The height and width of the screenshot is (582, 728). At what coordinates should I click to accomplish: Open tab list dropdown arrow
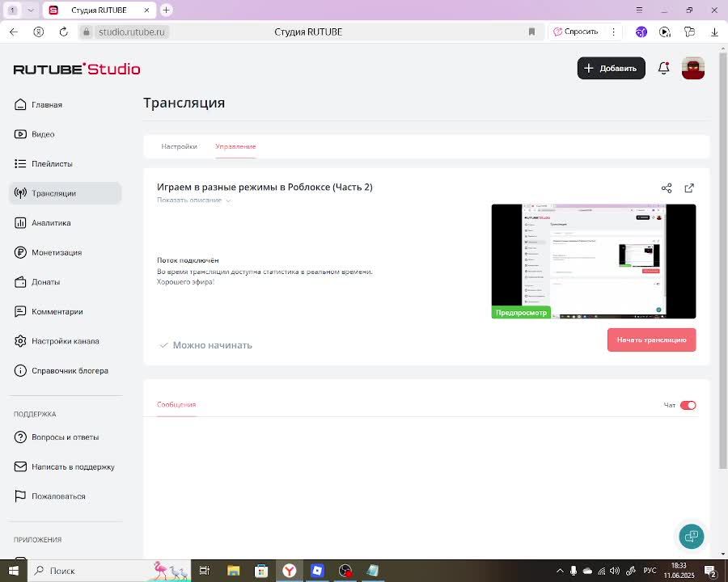31,10
